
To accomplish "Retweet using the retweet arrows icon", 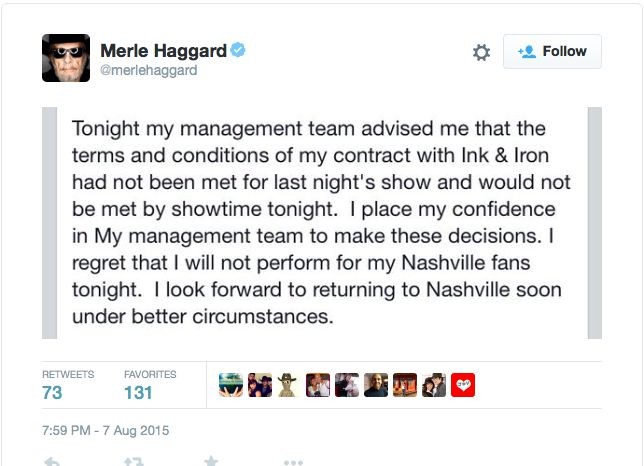I will click(x=132, y=462).
